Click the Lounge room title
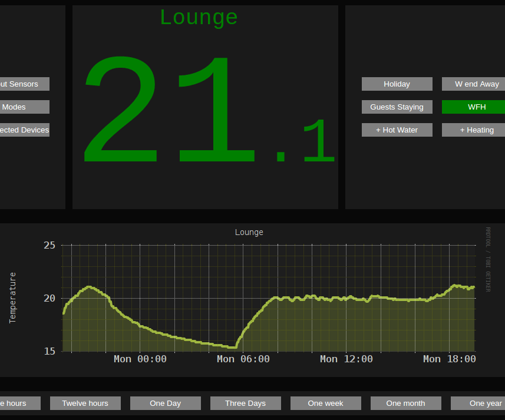505x420 pixels. pyautogui.click(x=199, y=16)
